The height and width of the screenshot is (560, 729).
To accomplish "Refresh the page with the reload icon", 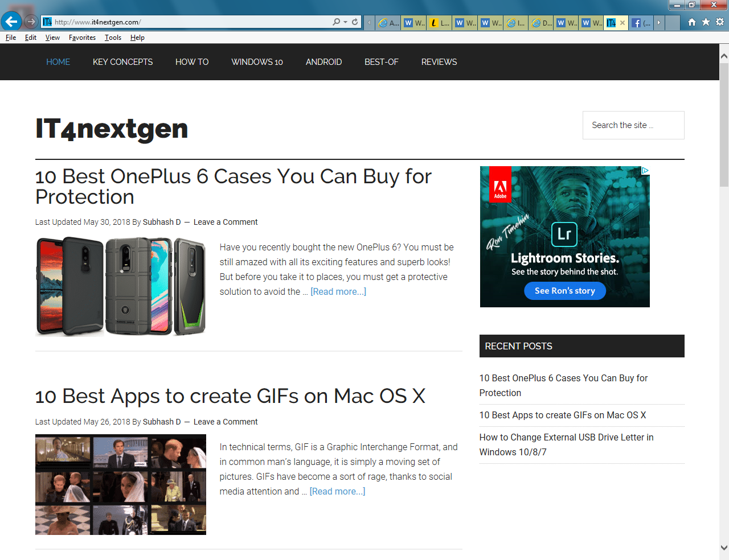I will pos(355,22).
